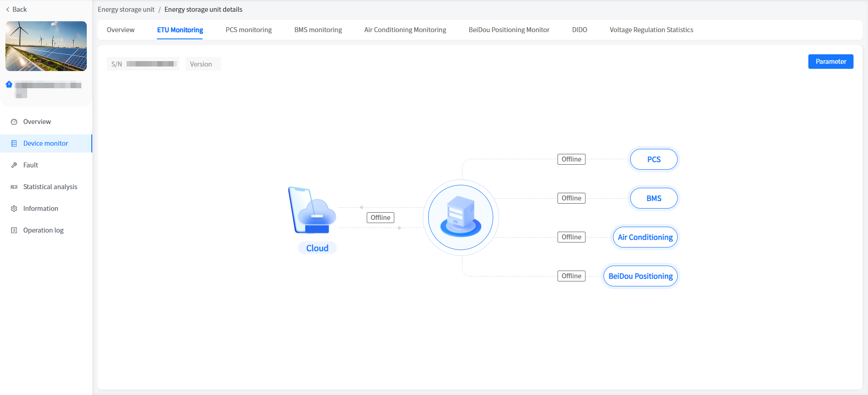This screenshot has width=868, height=395.
Task: Open the Air Conditioning Monitoring tab
Action: click(405, 30)
